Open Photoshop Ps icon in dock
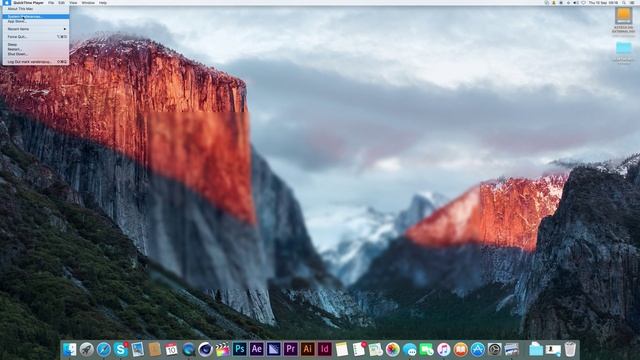The width and height of the screenshot is (640, 360). pyautogui.click(x=240, y=349)
